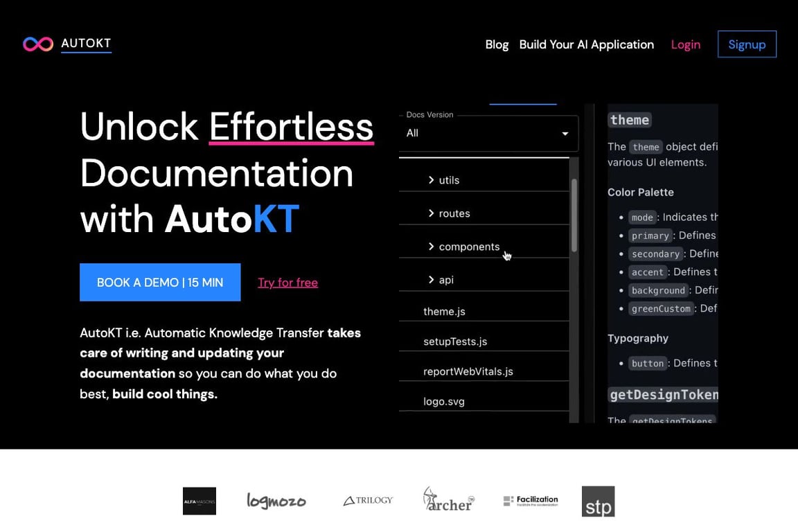Image resolution: width=798 pixels, height=532 pixels.
Task: Open theme.js in the file tree
Action: [x=444, y=312]
